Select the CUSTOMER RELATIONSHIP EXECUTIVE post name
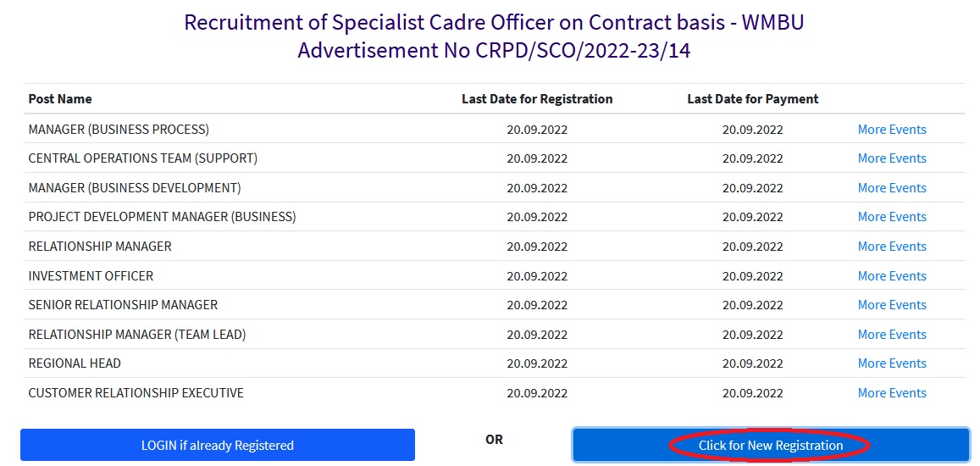Screen dimensions: 980x466 [136, 393]
